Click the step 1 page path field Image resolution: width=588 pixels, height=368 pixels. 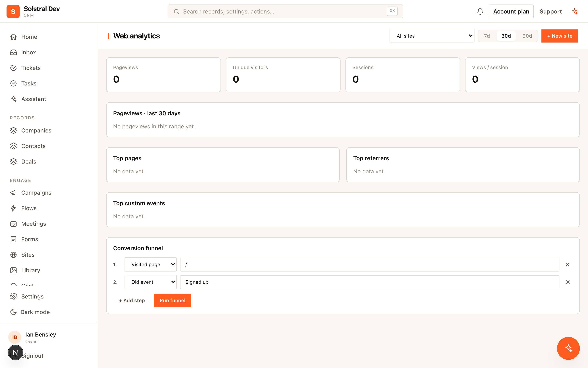[x=370, y=264]
